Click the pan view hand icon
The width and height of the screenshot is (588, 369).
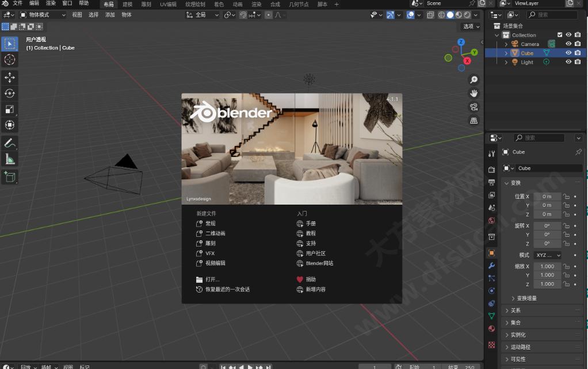(474, 93)
